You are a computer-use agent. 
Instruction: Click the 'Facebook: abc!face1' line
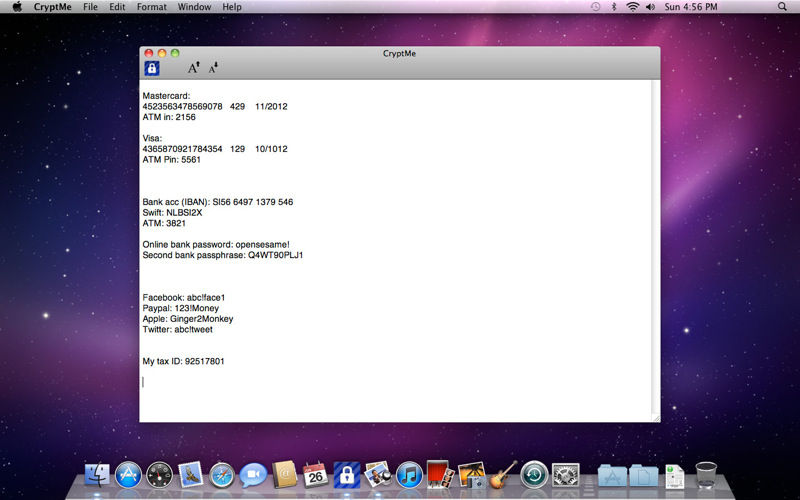click(x=184, y=297)
